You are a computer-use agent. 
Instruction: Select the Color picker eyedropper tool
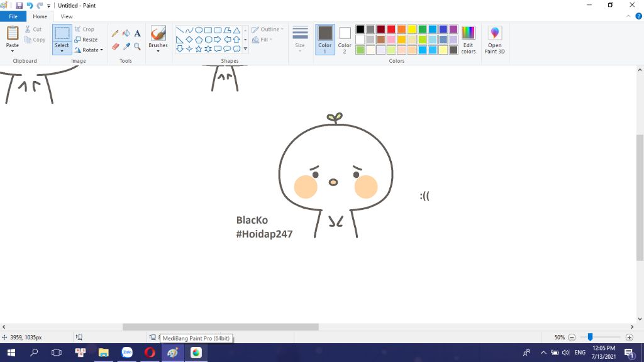[126, 47]
